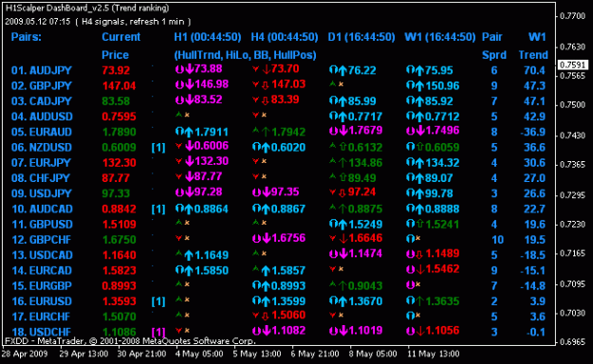Click the magenta down arrow before 1.6756
The width and height of the screenshot is (593, 364).
tap(267, 239)
